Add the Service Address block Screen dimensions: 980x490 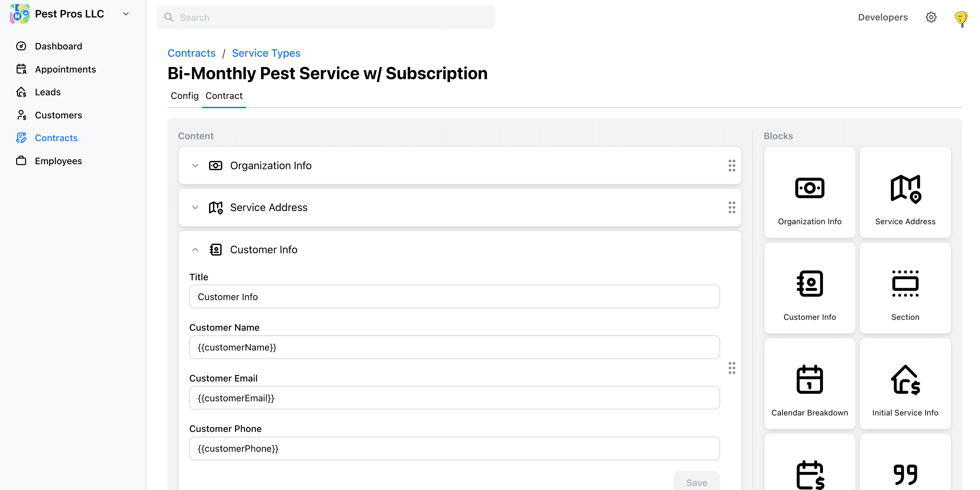[x=905, y=193]
